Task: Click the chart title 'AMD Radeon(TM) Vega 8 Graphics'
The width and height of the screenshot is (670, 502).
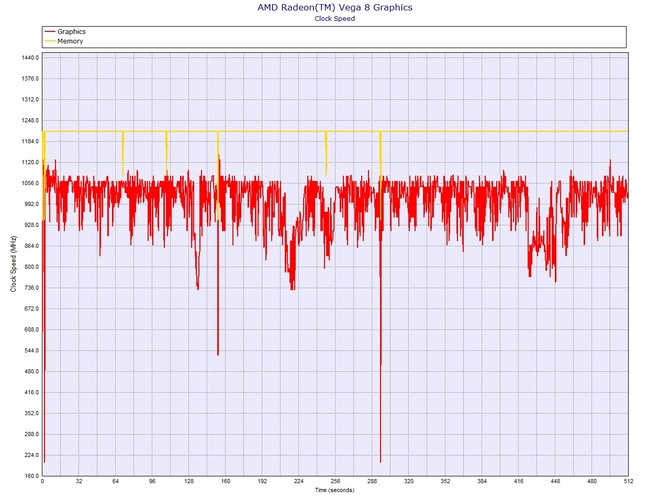Action: click(x=335, y=7)
